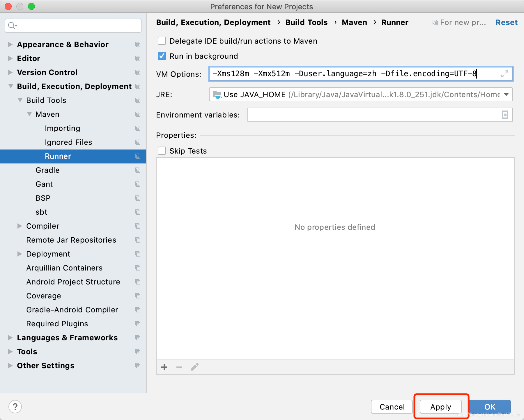The width and height of the screenshot is (524, 420).
Task: Expand Other Settings section arrow
Action: 10,366
